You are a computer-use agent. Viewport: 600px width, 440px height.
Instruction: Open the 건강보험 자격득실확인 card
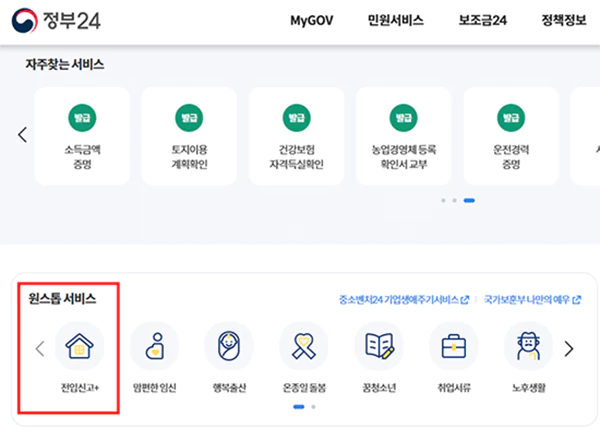(x=297, y=136)
